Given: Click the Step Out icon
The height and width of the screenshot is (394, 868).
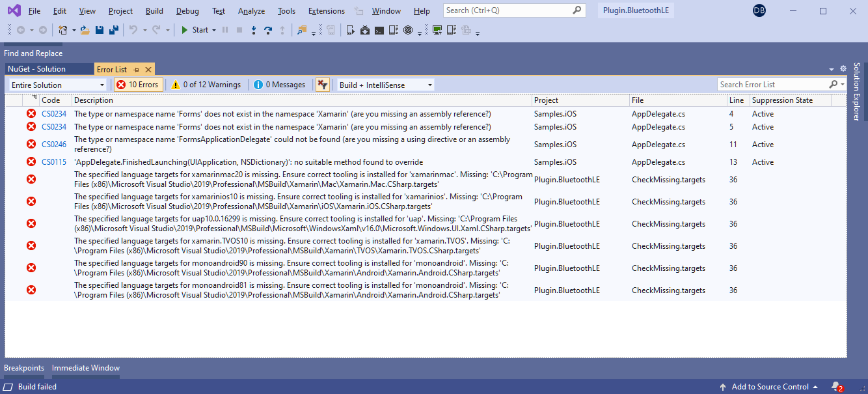Looking at the screenshot, I should (282, 30).
